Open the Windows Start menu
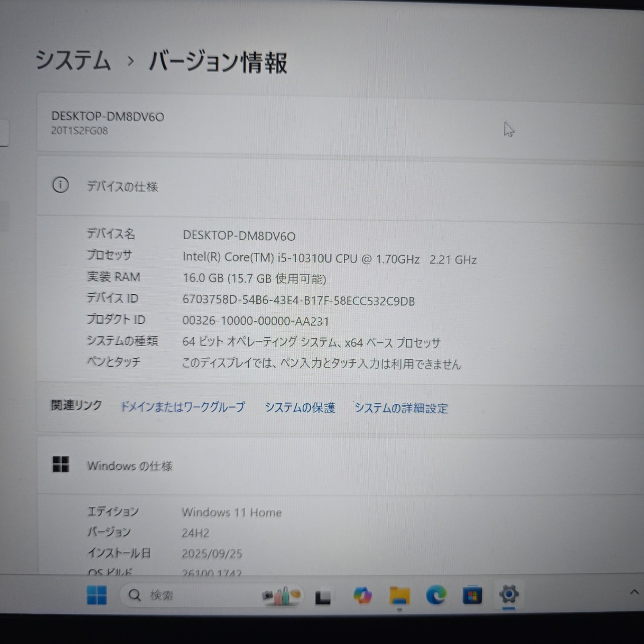Image resolution: width=644 pixels, height=644 pixels. click(x=97, y=595)
